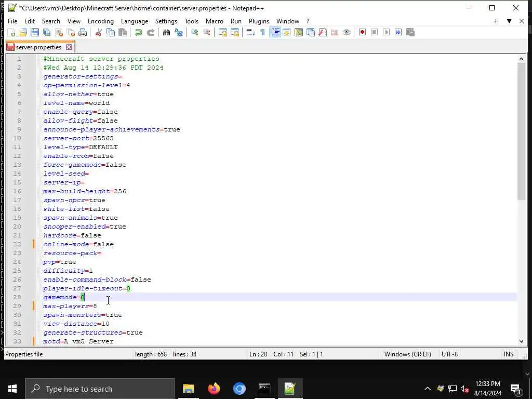Click line number 22 in margin
Viewport: 532px width, 399px height.
[17, 244]
